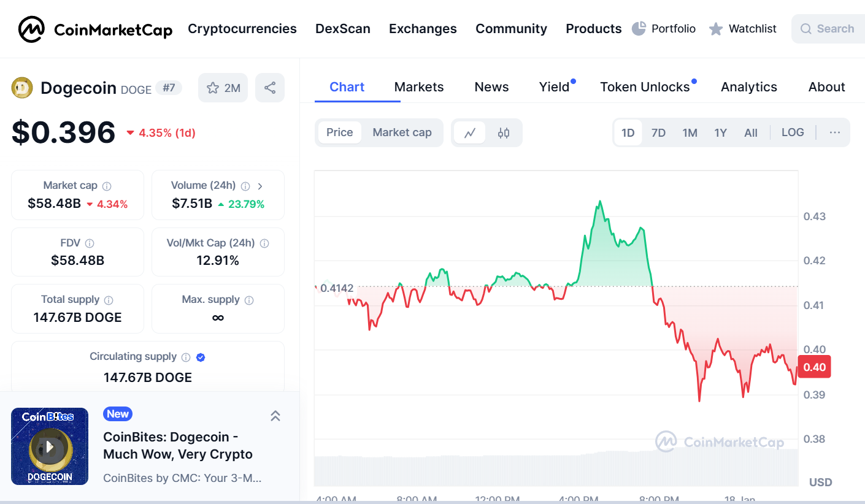The height and width of the screenshot is (504, 865).
Task: Click the 4.35% (1d) price change
Action: click(161, 132)
